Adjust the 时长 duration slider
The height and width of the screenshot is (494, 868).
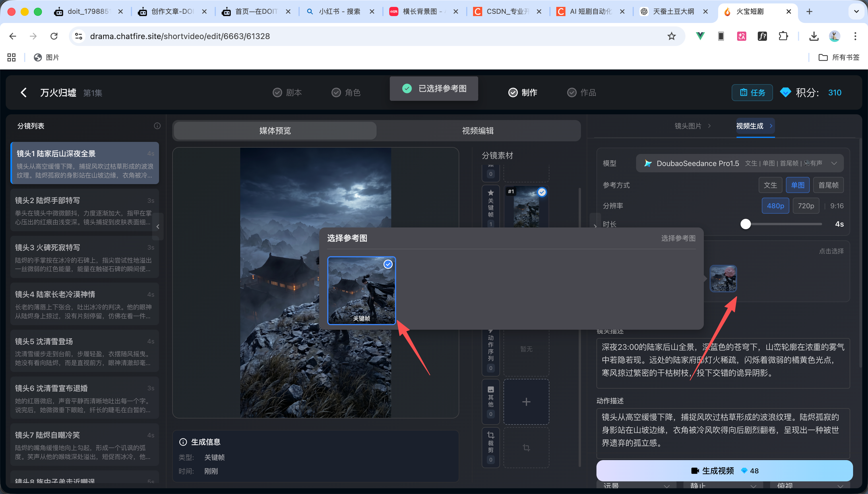click(x=746, y=224)
